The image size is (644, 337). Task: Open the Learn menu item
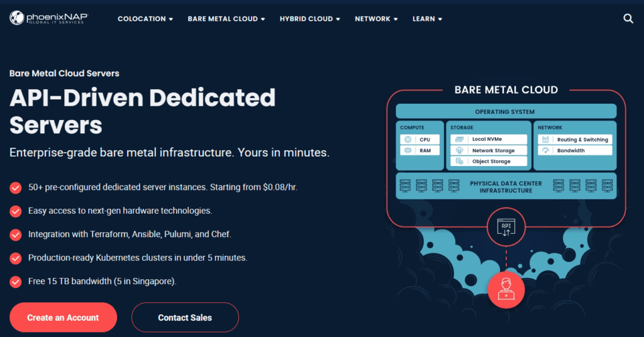point(427,19)
